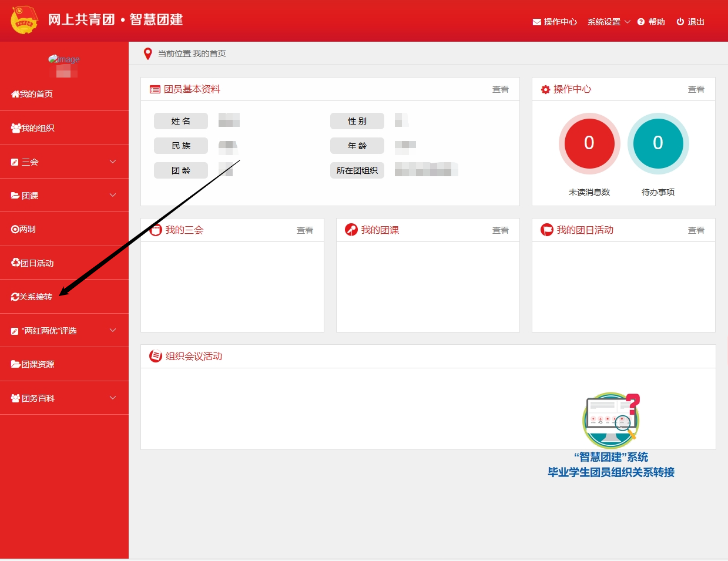Screen dimensions: 728x561
Task: Open the 系统设置 dropdown
Action: [x=609, y=22]
